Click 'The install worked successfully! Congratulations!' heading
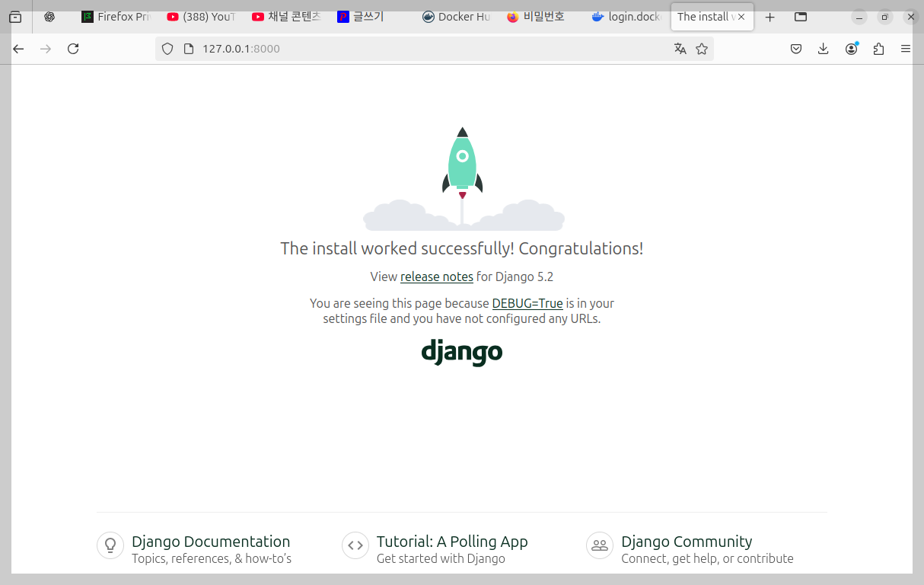 [x=462, y=248]
